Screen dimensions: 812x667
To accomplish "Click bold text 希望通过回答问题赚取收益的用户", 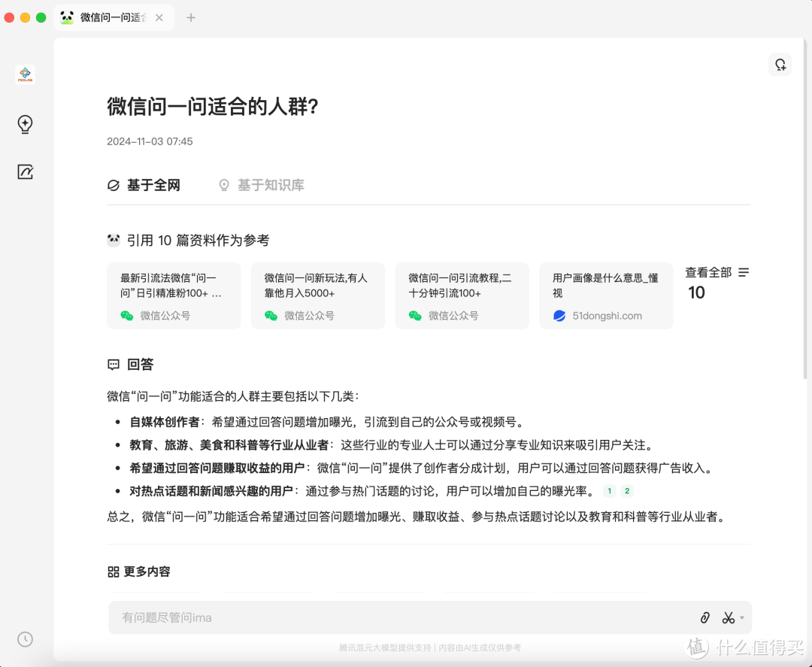I will tap(217, 468).
